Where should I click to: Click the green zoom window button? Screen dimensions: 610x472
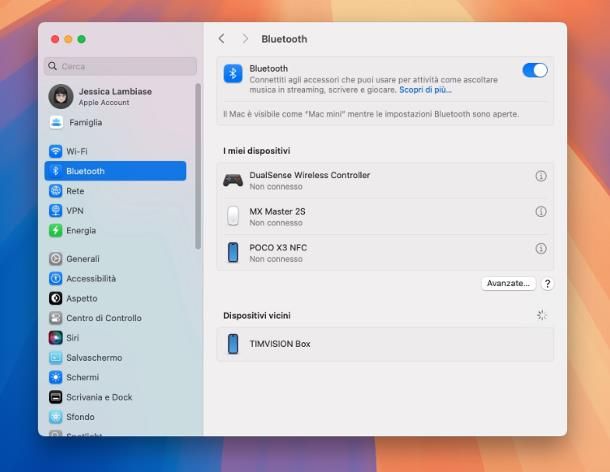(81, 39)
